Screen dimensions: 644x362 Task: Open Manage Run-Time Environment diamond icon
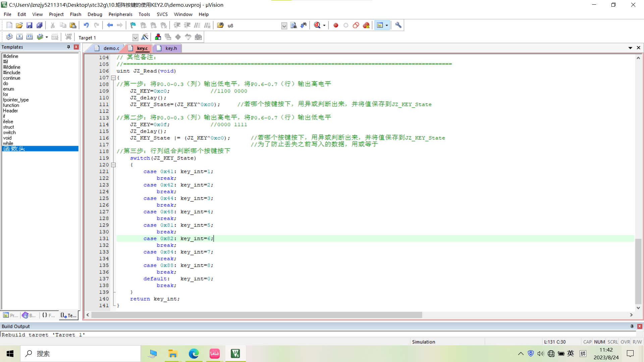coord(178,37)
